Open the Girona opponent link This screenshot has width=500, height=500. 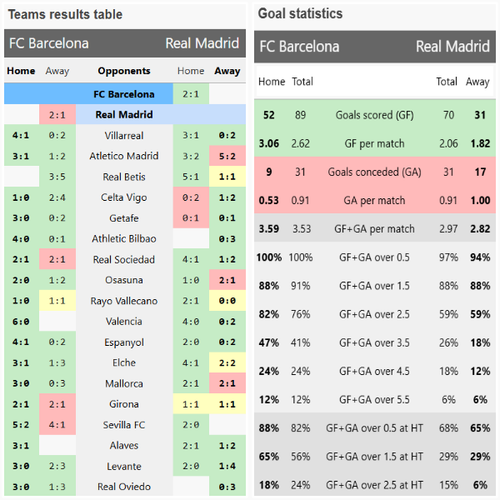pos(124,404)
